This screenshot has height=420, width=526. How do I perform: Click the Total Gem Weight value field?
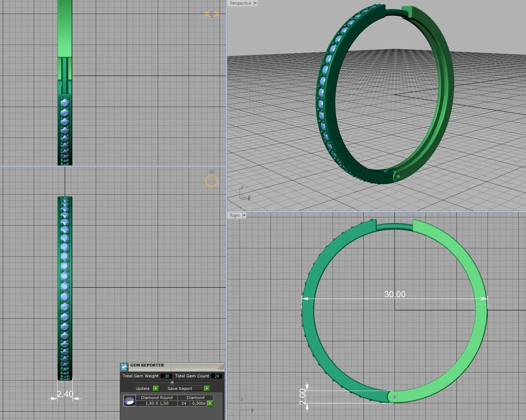point(166,376)
